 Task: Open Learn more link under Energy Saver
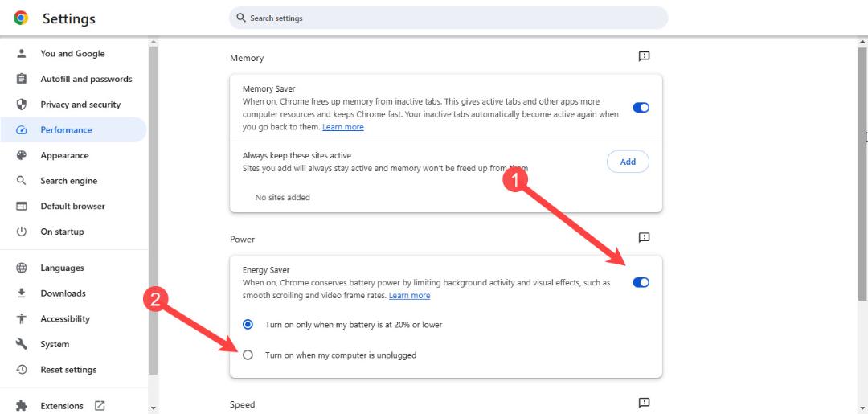410,296
